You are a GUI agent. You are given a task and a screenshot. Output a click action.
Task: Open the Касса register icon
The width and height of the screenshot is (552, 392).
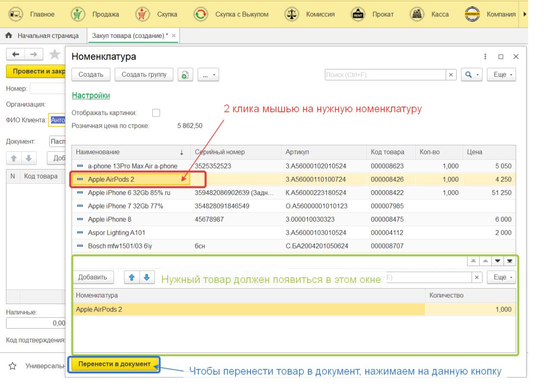pyautogui.click(x=417, y=14)
